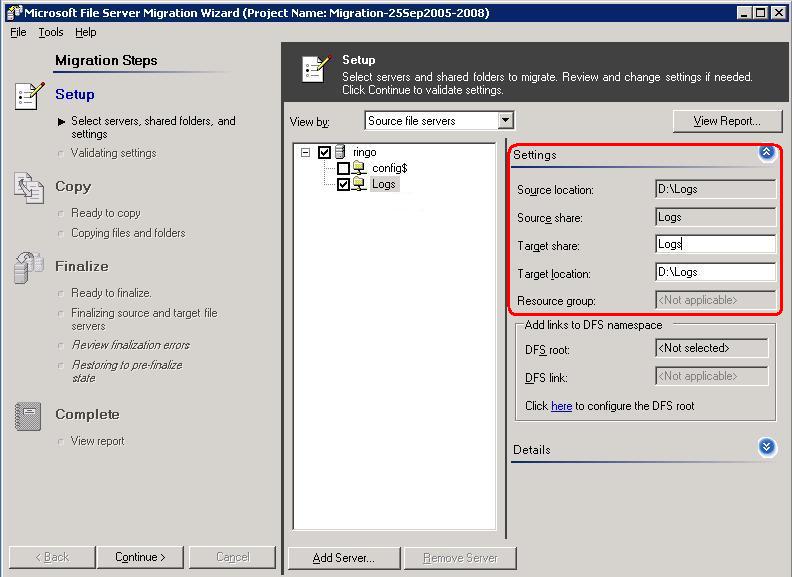Click 'Restoring to pre-finalize state' step
The height and width of the screenshot is (577, 792).
pyautogui.click(x=127, y=371)
